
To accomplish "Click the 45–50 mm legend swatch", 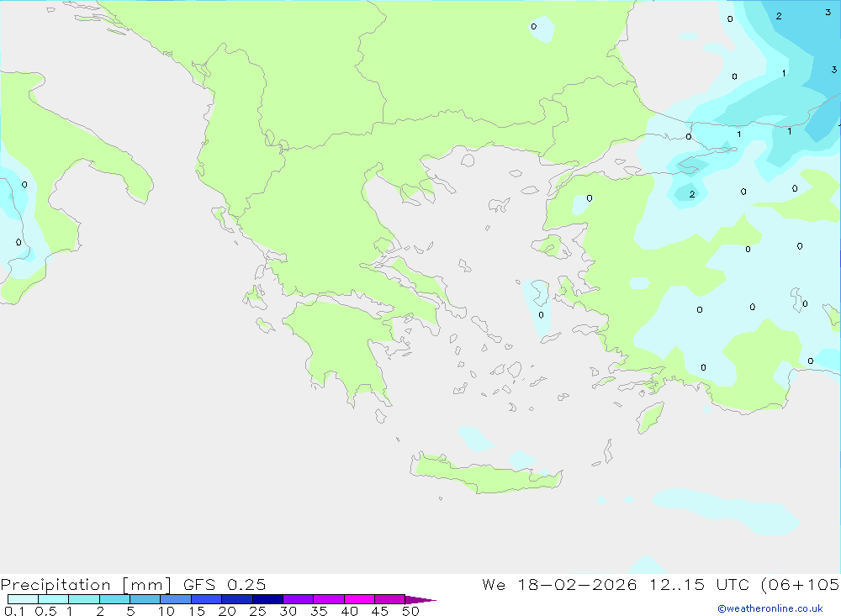I will 389,599.
